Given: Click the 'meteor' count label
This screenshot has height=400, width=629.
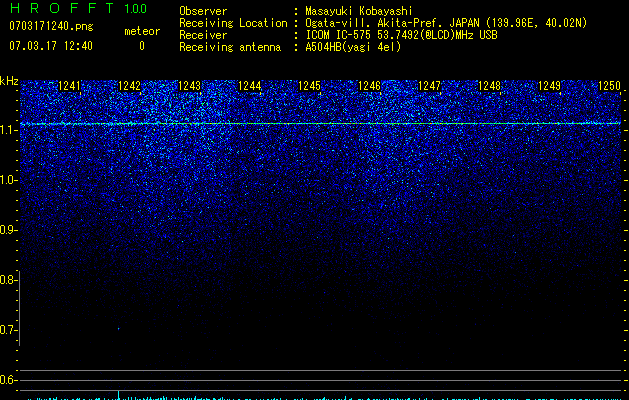Looking at the screenshot, I should 142,31.
